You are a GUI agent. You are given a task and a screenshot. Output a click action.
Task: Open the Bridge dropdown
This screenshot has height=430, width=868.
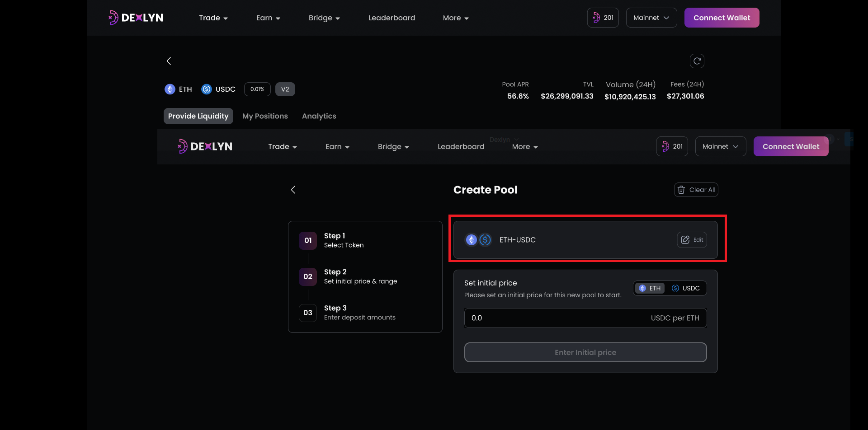tap(324, 18)
